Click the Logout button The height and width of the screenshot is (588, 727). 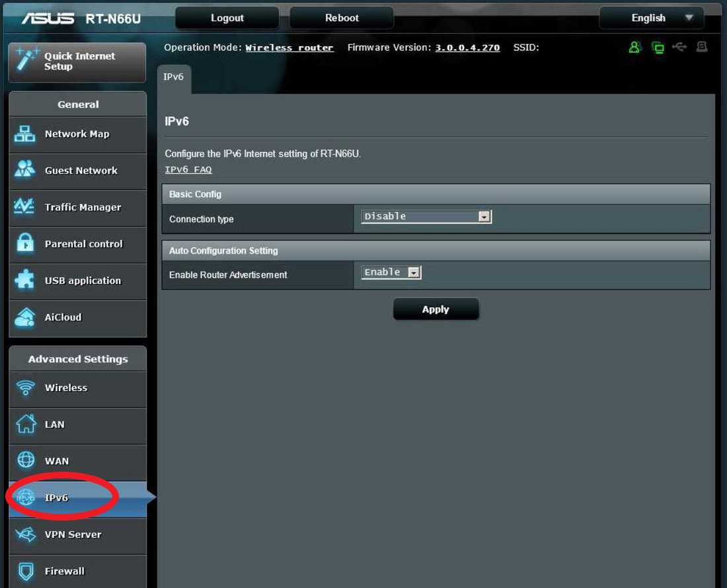click(x=227, y=18)
